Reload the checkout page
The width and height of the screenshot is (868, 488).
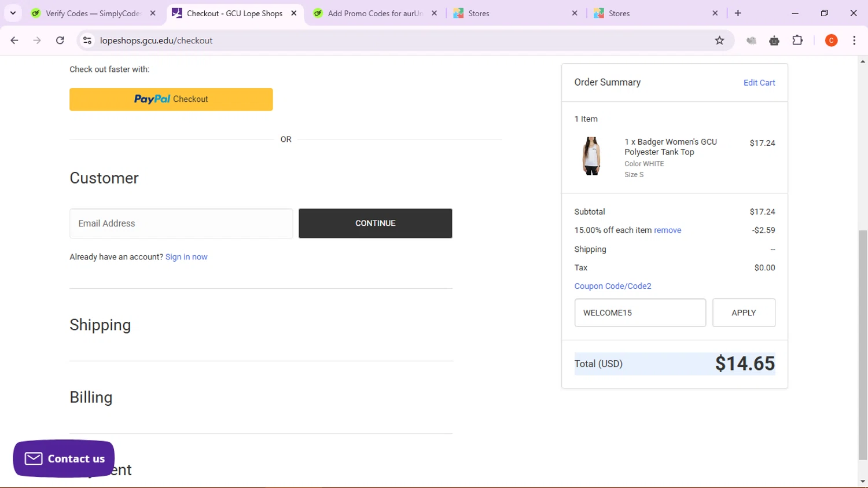60,41
